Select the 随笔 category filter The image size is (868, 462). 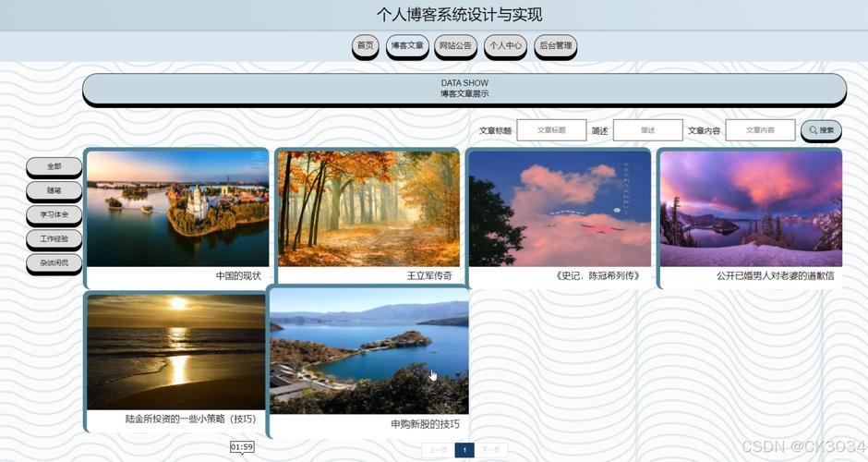54,190
